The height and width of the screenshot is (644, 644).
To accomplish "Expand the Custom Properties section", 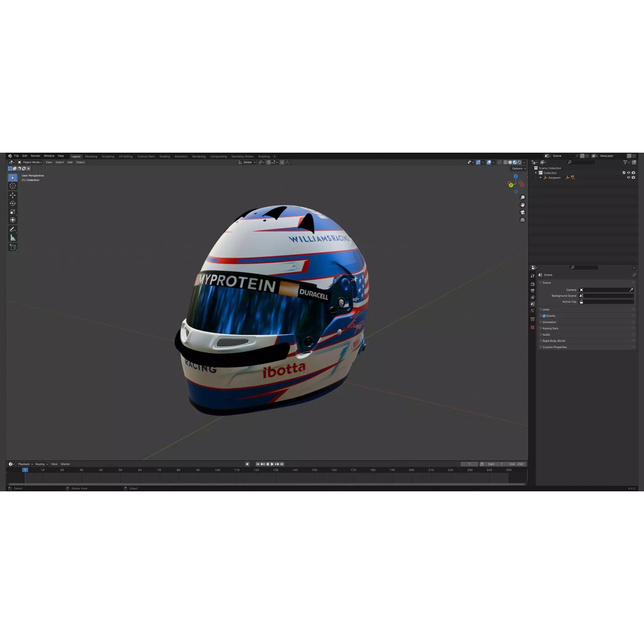I will (x=555, y=347).
